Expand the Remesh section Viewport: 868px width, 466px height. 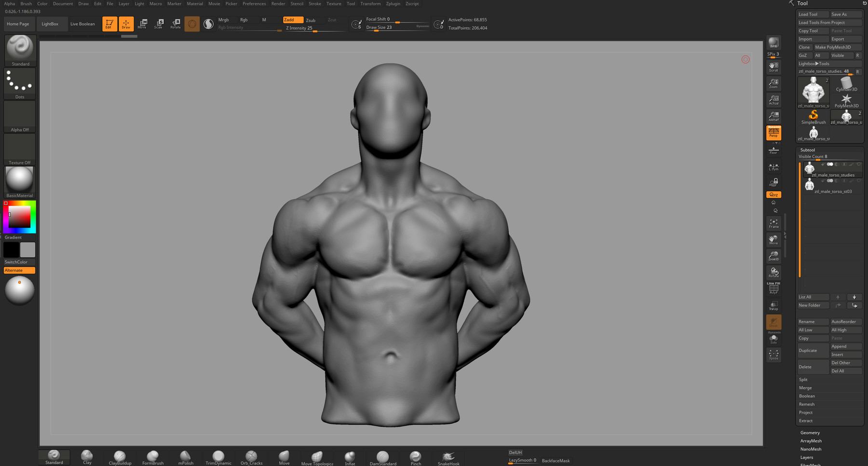tap(807, 404)
